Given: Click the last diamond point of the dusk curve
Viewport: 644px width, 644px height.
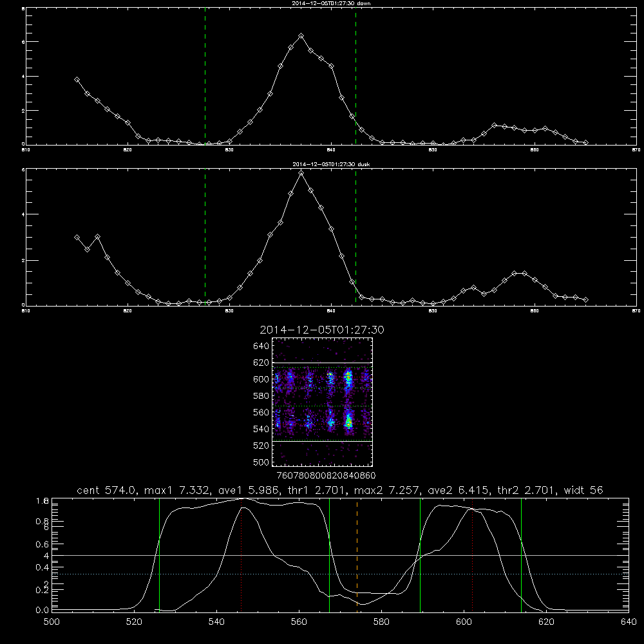Looking at the screenshot, I should pos(585,300).
